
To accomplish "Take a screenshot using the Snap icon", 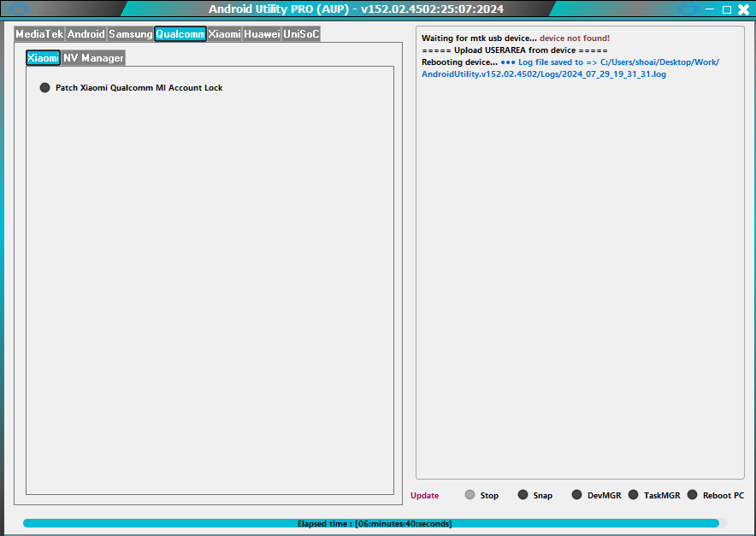I will (522, 494).
